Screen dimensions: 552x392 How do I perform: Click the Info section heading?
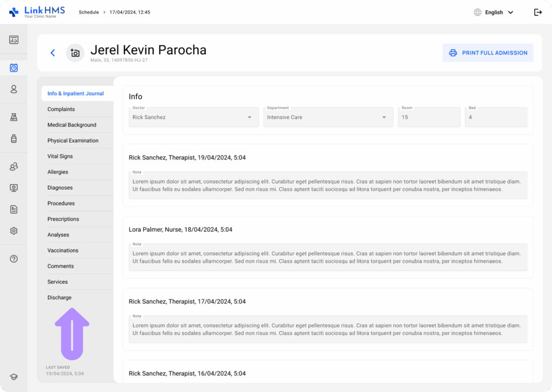[135, 97]
